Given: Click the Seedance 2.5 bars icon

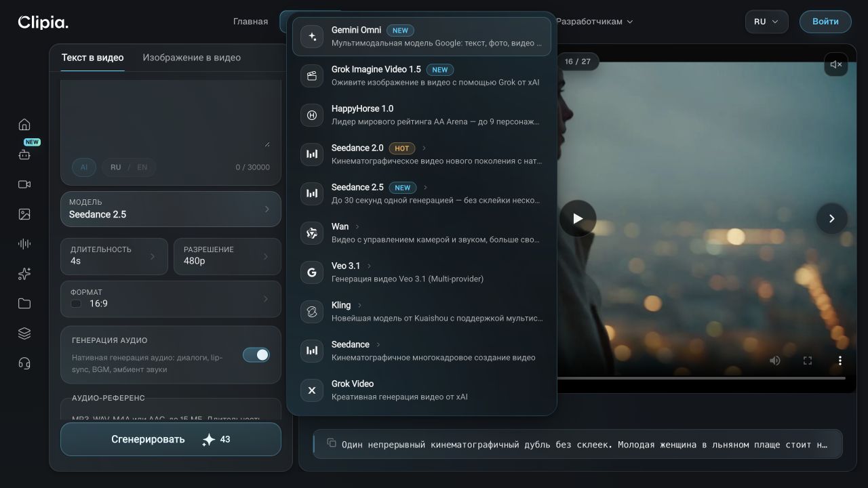Looking at the screenshot, I should coord(312,194).
